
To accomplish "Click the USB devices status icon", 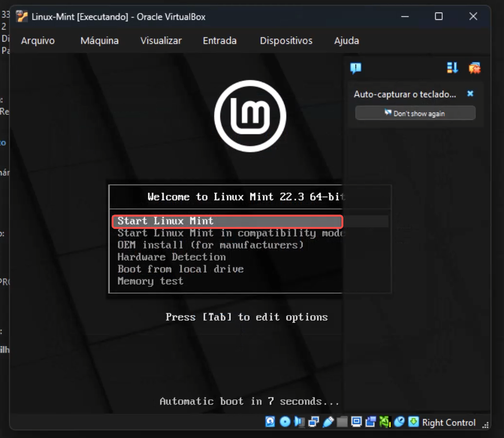I will (x=328, y=422).
